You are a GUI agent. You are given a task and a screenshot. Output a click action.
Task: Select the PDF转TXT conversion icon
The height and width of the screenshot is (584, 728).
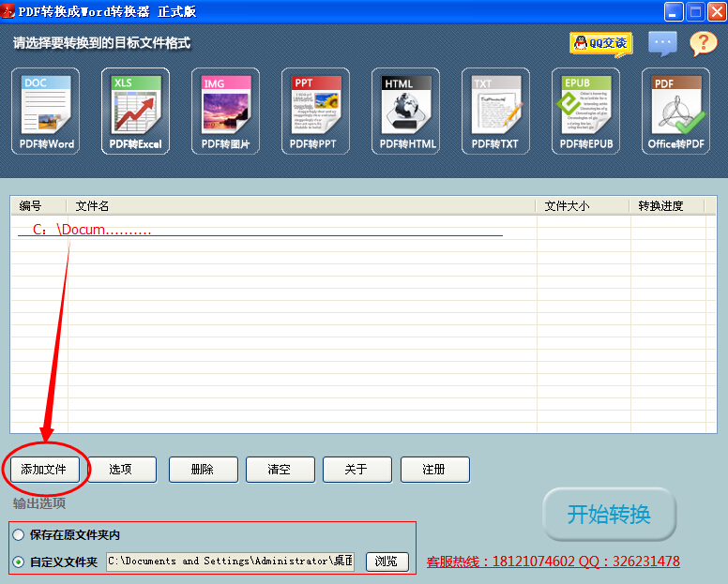coord(496,111)
